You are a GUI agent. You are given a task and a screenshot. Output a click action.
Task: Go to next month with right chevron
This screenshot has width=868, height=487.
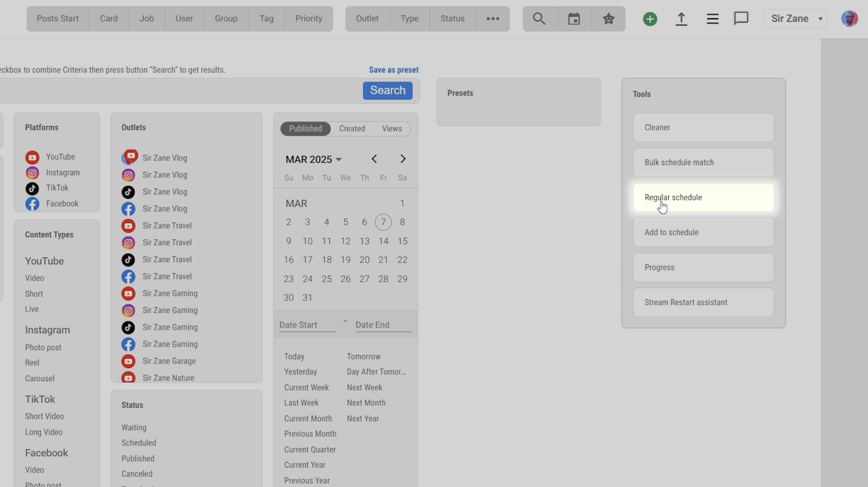point(403,159)
